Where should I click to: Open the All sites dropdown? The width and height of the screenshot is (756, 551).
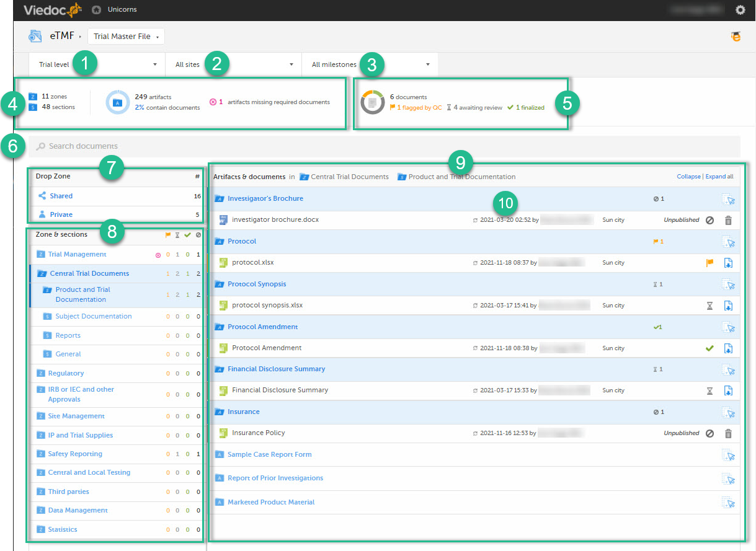pos(234,64)
